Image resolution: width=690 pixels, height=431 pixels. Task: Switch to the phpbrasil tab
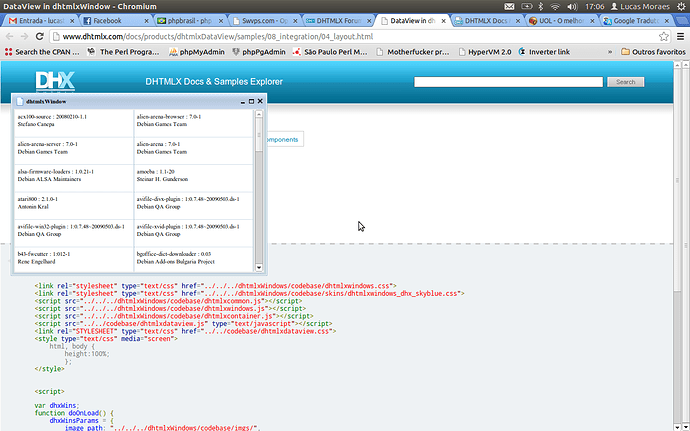tap(190, 21)
